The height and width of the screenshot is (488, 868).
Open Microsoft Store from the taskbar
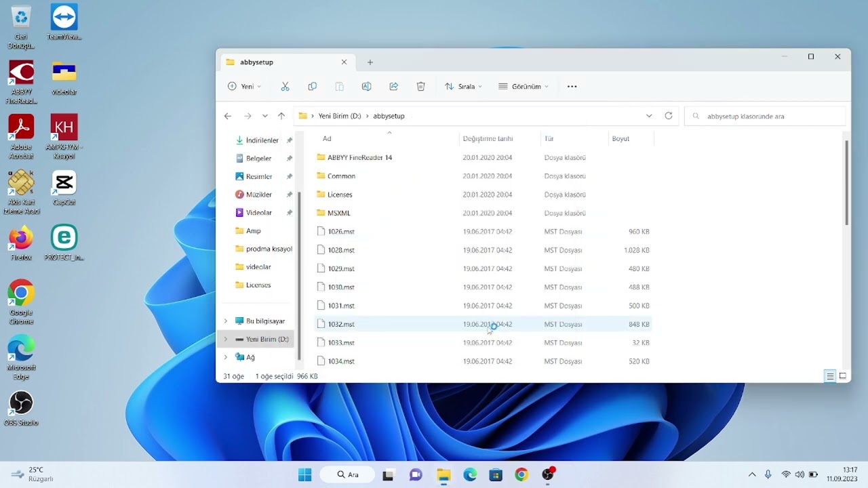click(496, 474)
